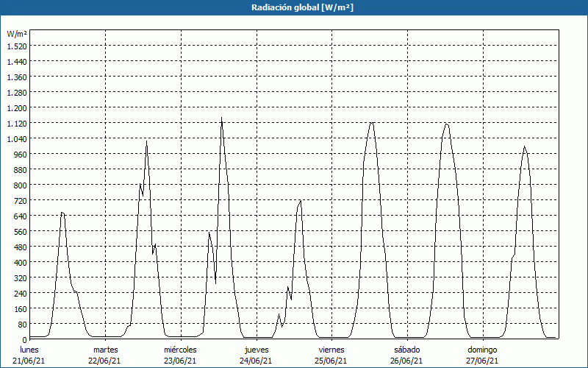
Task: Click Thursday's radiation peak near 720 W/m²
Action: 301,201
